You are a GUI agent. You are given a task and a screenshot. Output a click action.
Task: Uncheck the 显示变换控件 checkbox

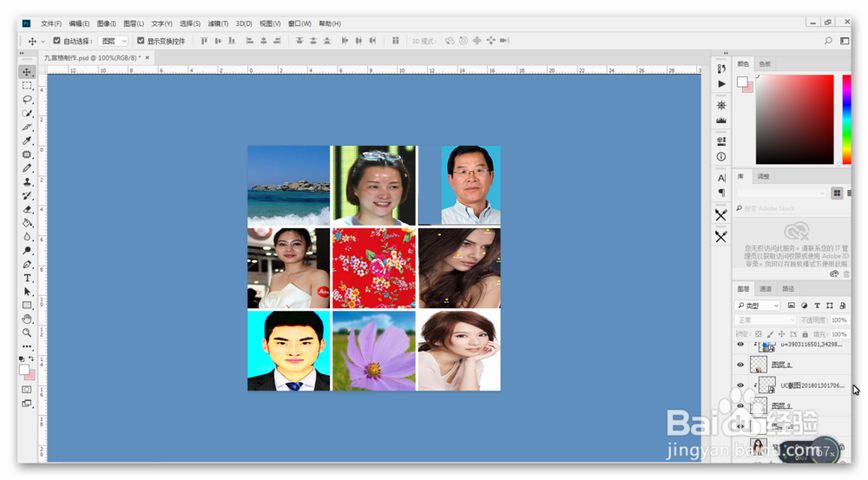(x=141, y=41)
